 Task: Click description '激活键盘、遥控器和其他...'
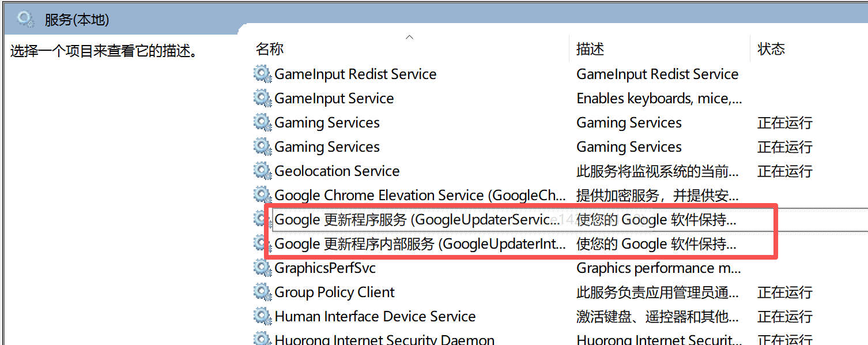[x=658, y=316]
